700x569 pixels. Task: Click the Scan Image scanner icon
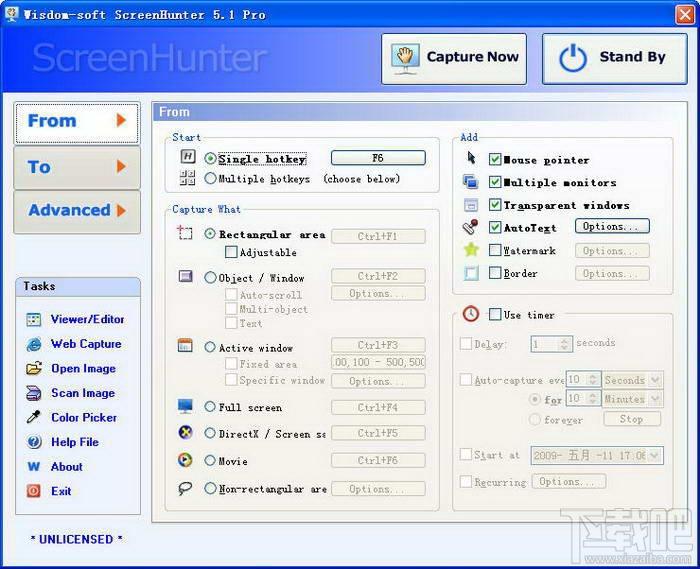(33, 393)
